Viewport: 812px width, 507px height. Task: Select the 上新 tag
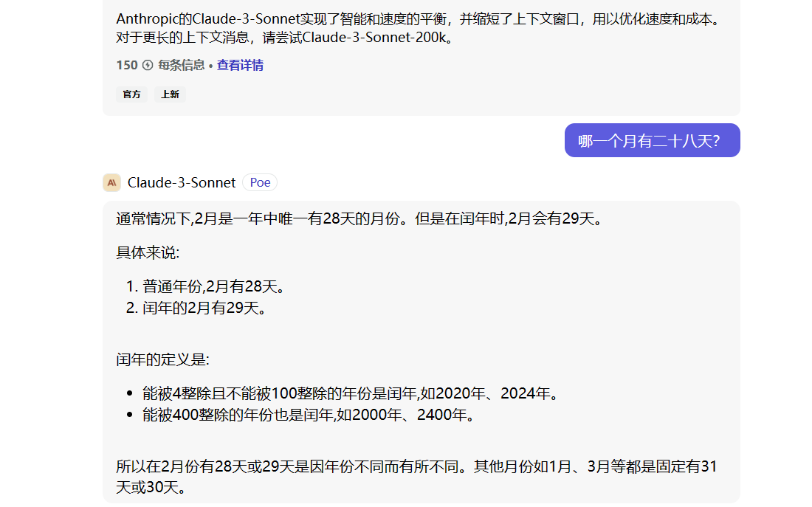point(170,94)
